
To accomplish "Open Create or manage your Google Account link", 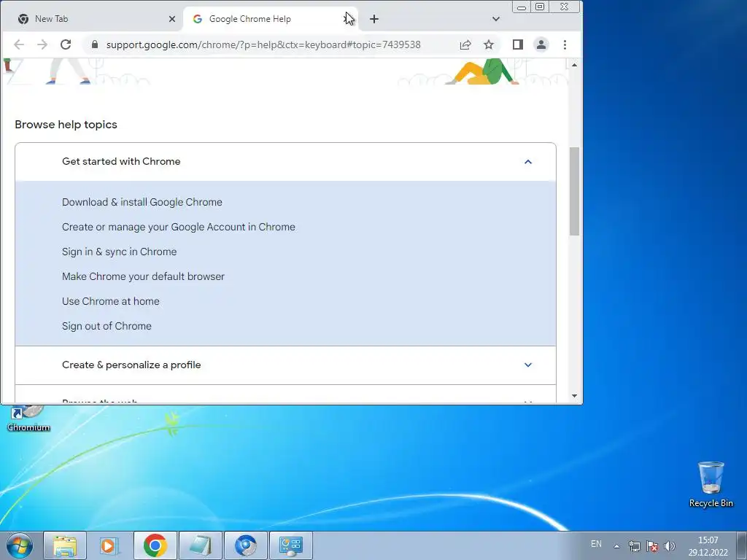I will click(178, 227).
